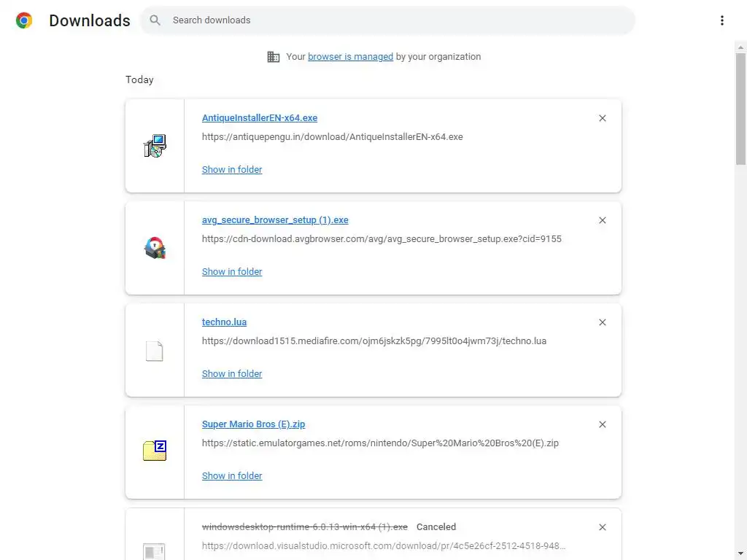Show techno.lua in folder

click(x=232, y=374)
